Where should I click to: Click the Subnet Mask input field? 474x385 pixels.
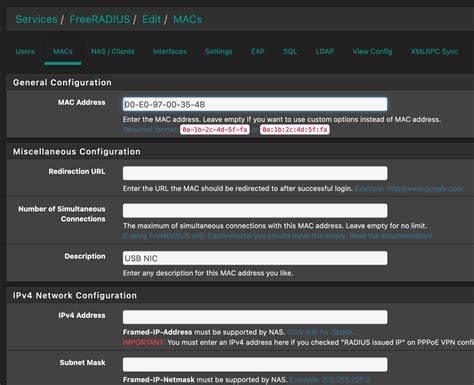(255, 364)
